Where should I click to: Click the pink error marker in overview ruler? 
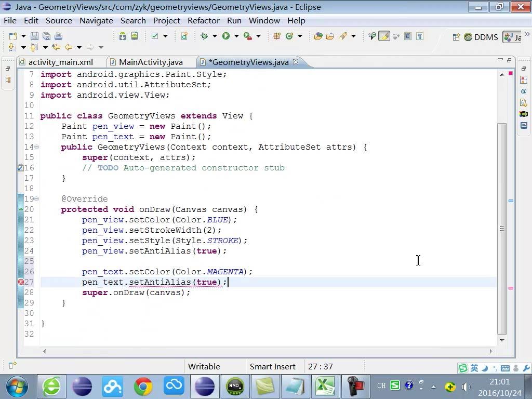(x=511, y=288)
